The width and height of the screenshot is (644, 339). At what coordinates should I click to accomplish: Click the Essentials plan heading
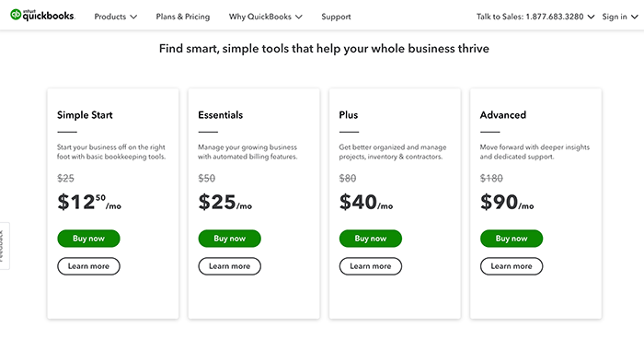[221, 115]
